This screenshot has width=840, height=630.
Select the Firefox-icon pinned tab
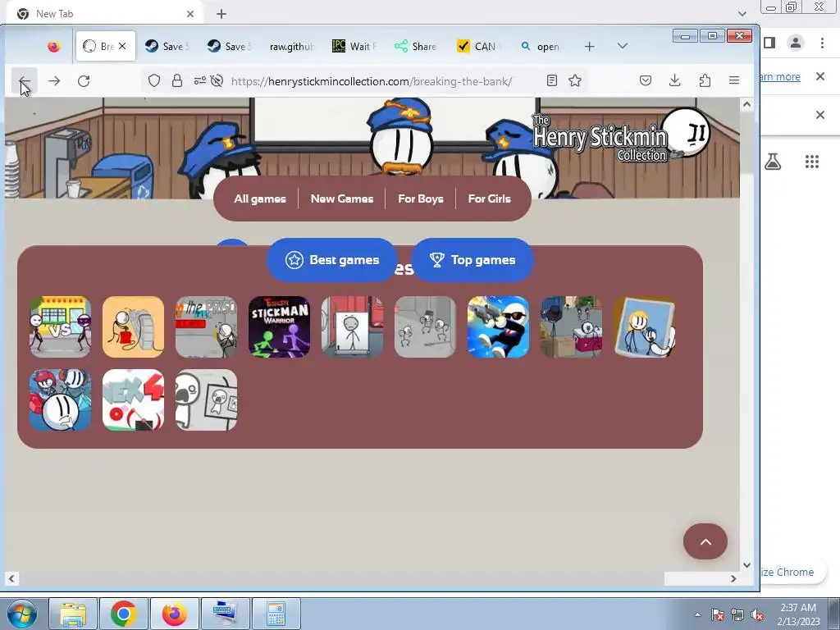coord(53,47)
